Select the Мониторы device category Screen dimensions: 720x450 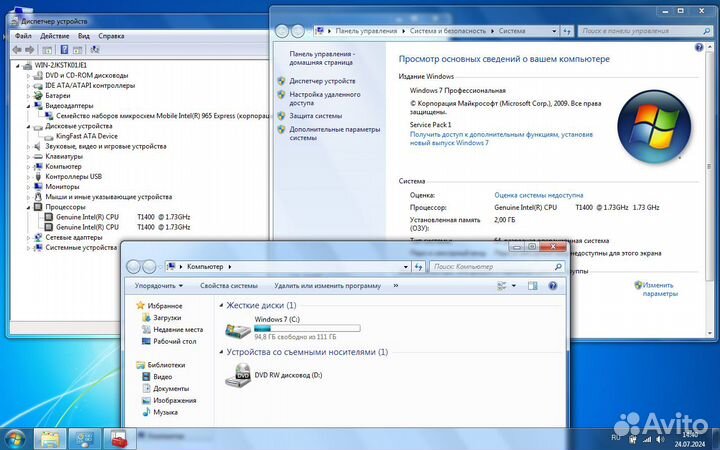(x=62, y=187)
